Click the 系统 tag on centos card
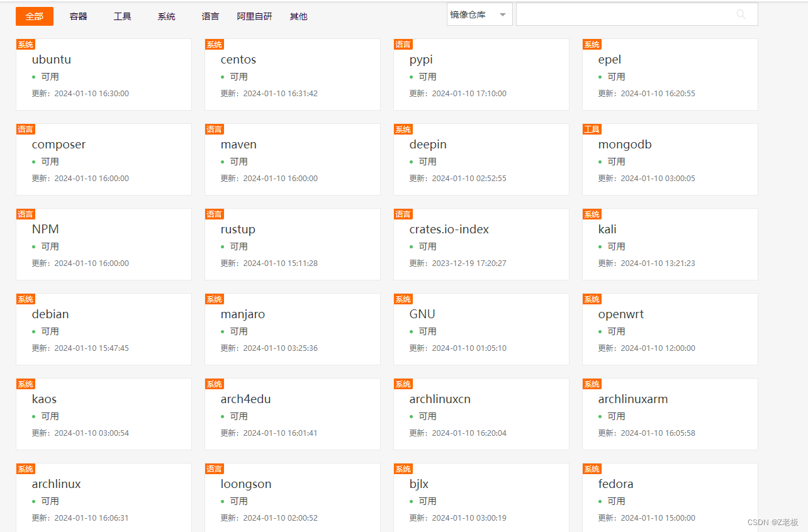The width and height of the screenshot is (808, 532). pyautogui.click(x=215, y=44)
